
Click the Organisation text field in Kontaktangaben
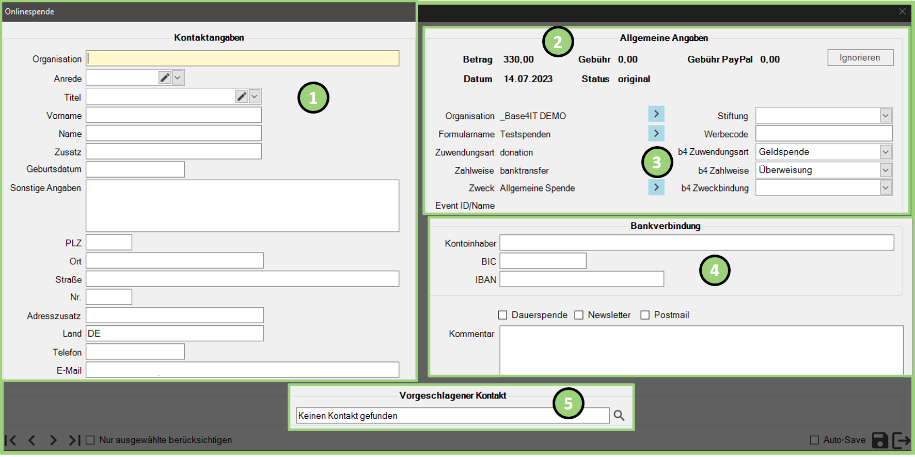coord(243,58)
